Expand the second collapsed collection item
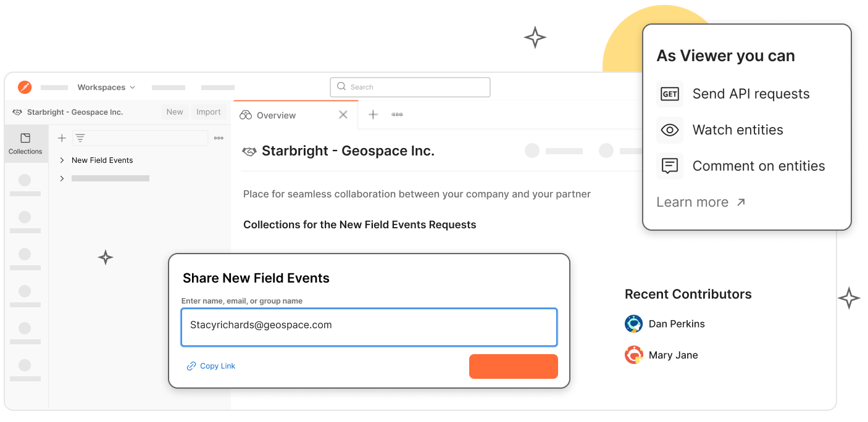The image size is (868, 422). click(62, 178)
